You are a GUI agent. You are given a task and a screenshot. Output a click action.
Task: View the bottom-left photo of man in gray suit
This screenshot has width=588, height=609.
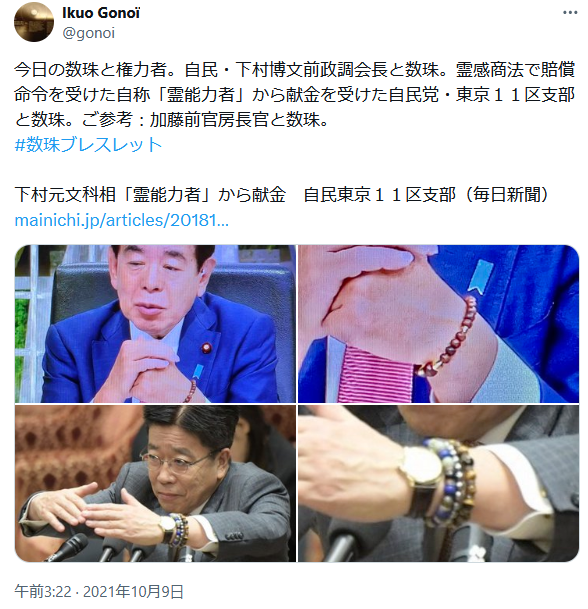[x=155, y=484]
